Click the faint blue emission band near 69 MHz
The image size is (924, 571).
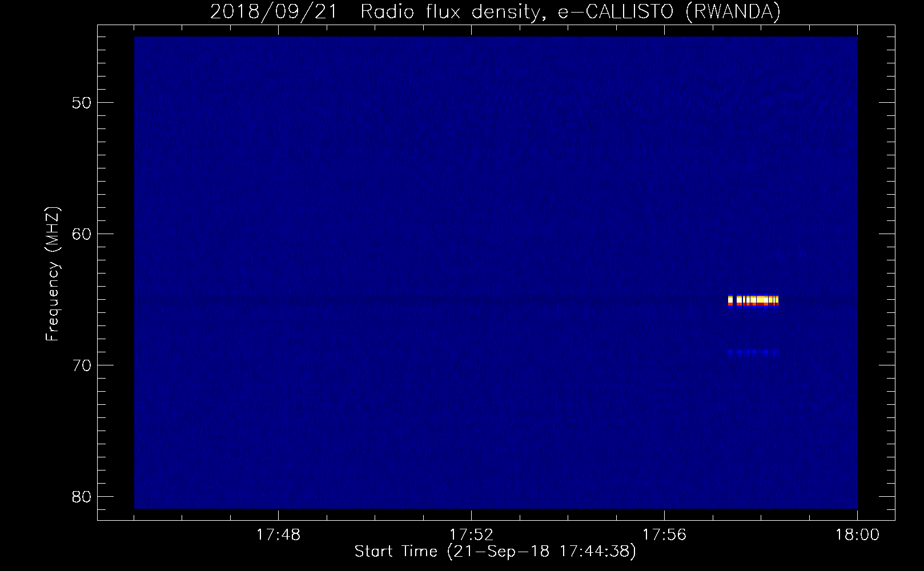tap(753, 352)
